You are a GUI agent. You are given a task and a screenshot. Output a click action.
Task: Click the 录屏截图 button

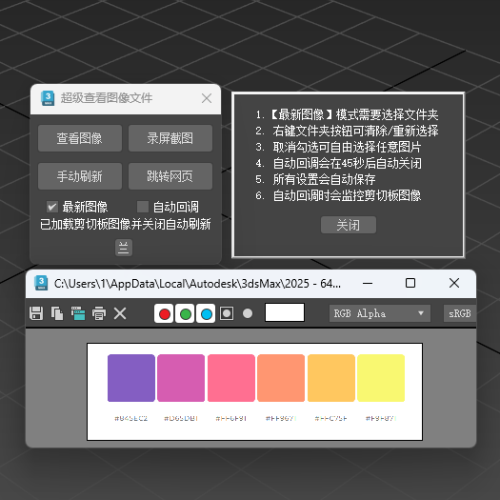coord(170,138)
